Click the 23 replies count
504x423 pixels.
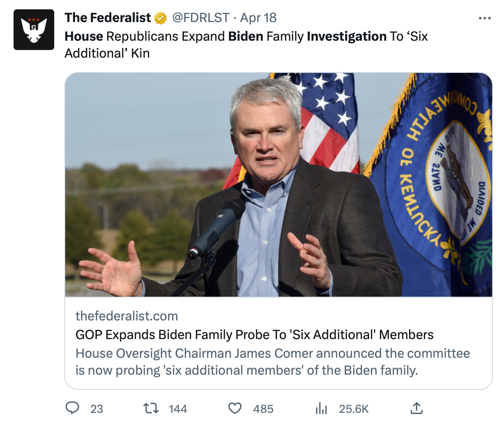97,409
